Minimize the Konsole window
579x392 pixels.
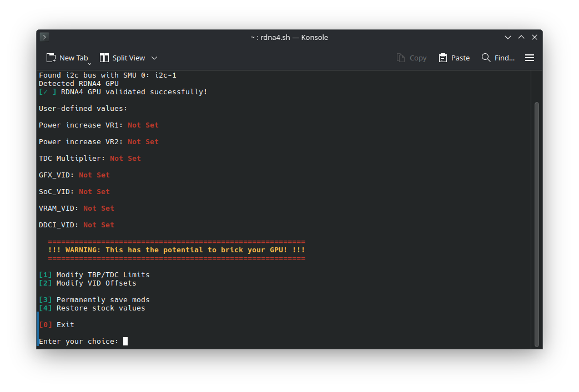tap(508, 37)
